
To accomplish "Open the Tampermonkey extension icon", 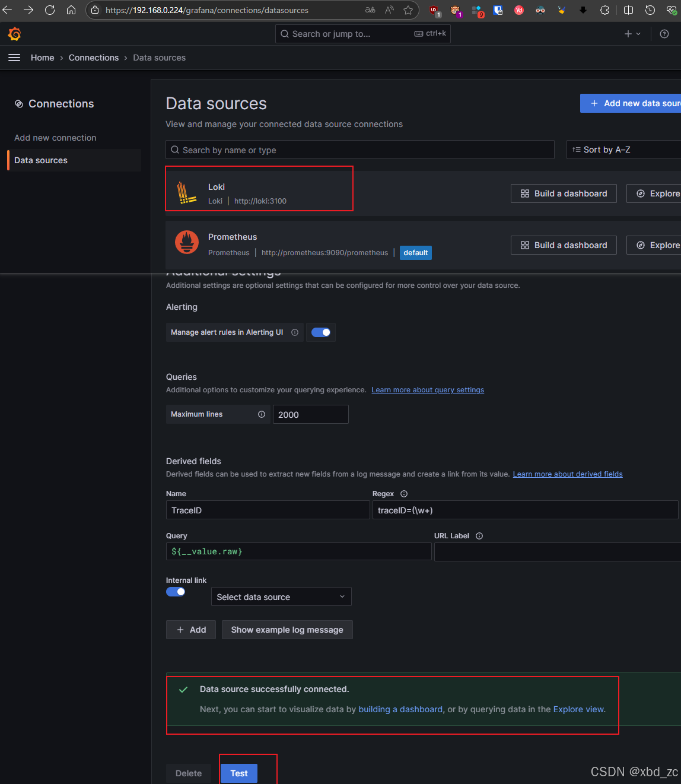I will click(x=456, y=11).
